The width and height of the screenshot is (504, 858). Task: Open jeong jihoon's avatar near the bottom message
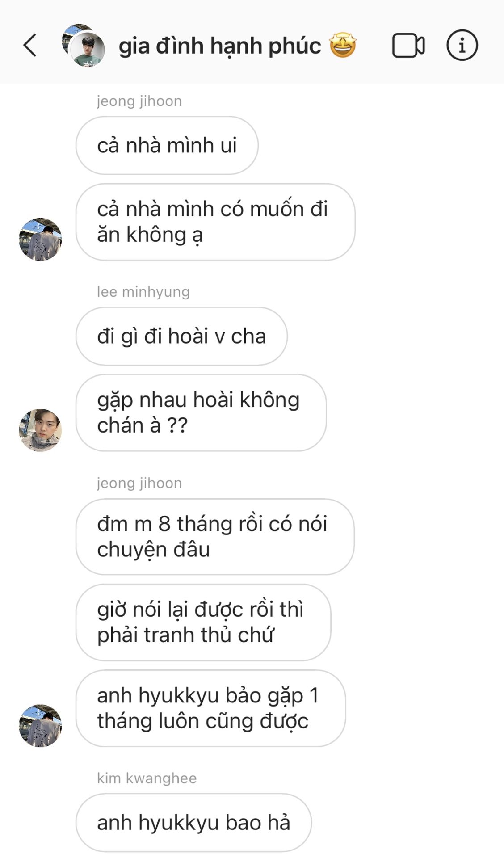point(40,726)
